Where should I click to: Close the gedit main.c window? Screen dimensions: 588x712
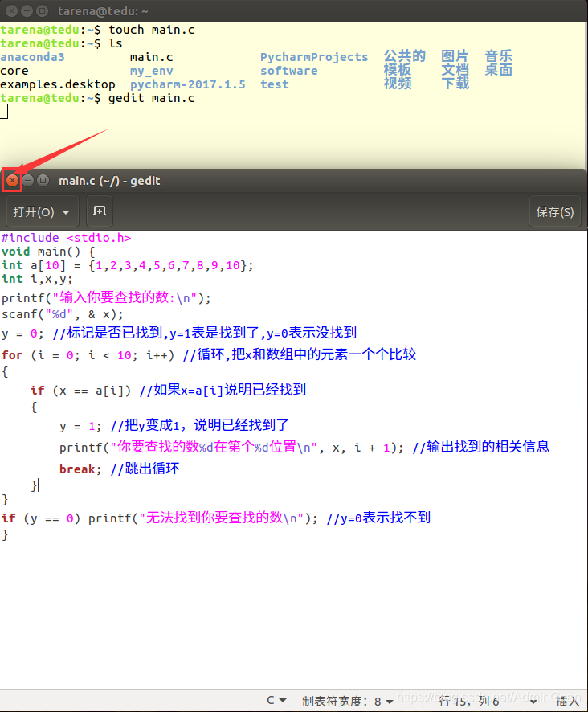pos(12,180)
